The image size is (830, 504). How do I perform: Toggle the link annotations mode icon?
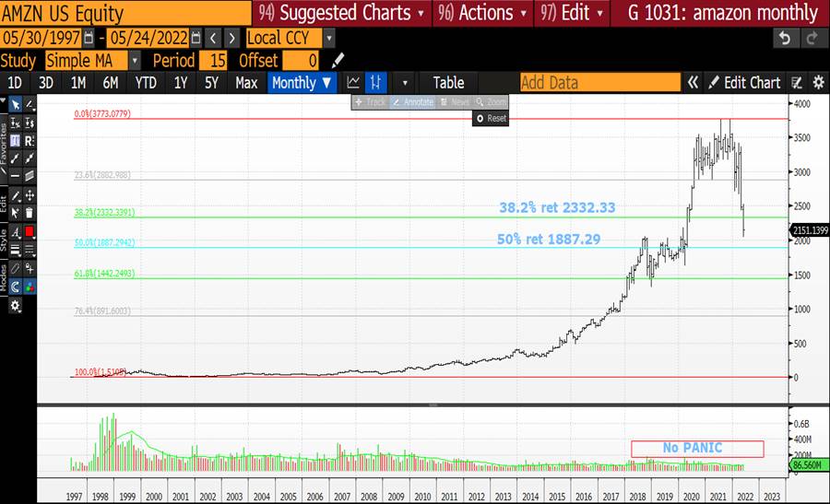tap(16, 268)
